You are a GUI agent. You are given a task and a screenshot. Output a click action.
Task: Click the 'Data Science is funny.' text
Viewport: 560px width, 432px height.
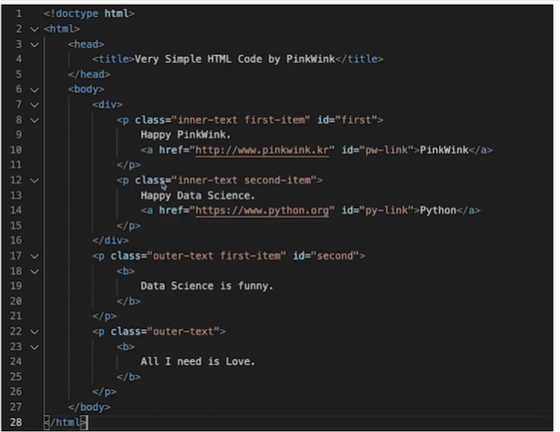tap(207, 286)
